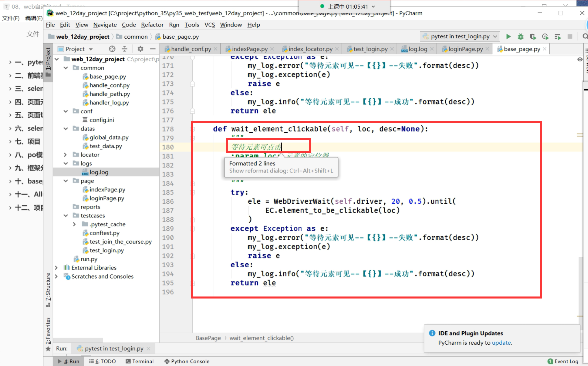Viewport: 588px width, 366px height.
Task: Open the Refactor menu
Action: coord(152,25)
